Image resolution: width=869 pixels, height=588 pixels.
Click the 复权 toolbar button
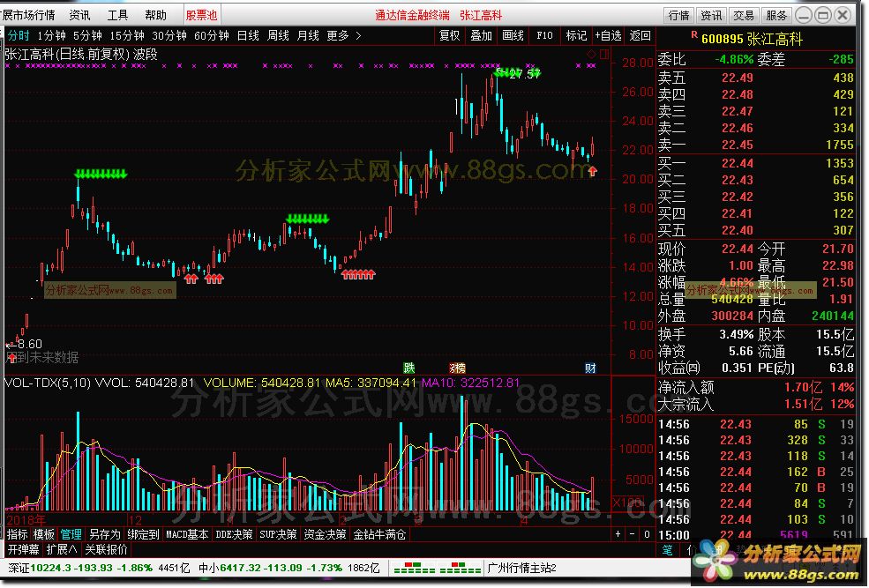click(449, 35)
